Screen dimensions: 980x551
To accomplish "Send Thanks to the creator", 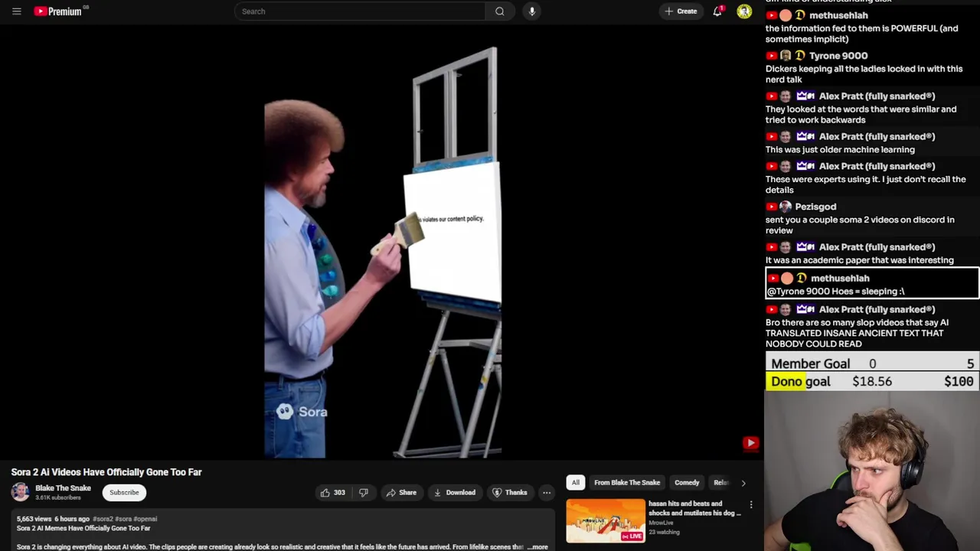I will point(510,493).
